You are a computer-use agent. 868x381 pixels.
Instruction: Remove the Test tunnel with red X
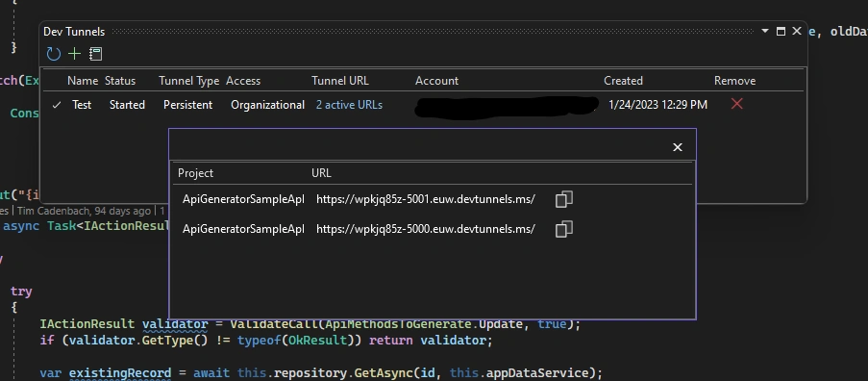point(737,104)
